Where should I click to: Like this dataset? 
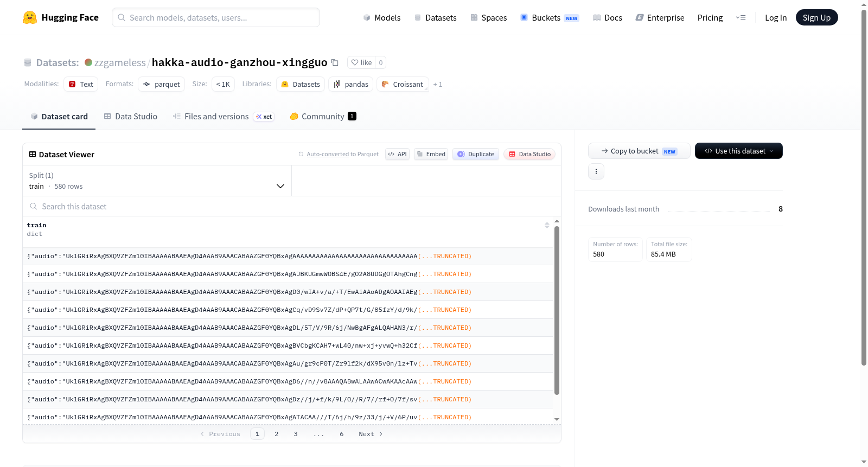coord(361,62)
